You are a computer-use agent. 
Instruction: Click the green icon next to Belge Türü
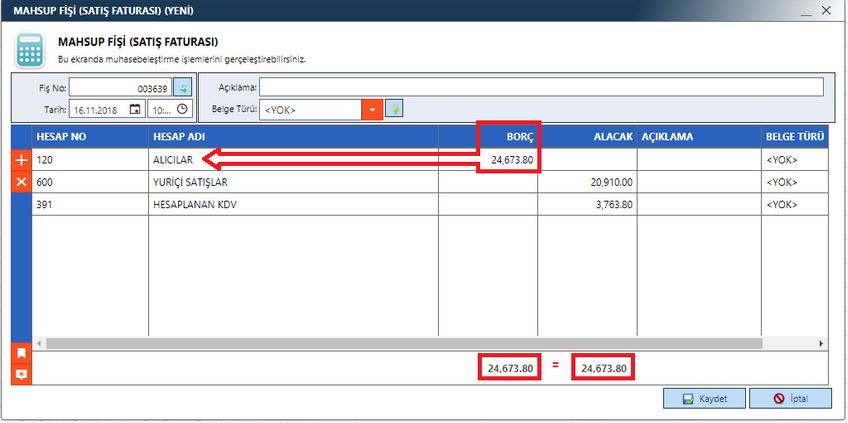coord(395,109)
